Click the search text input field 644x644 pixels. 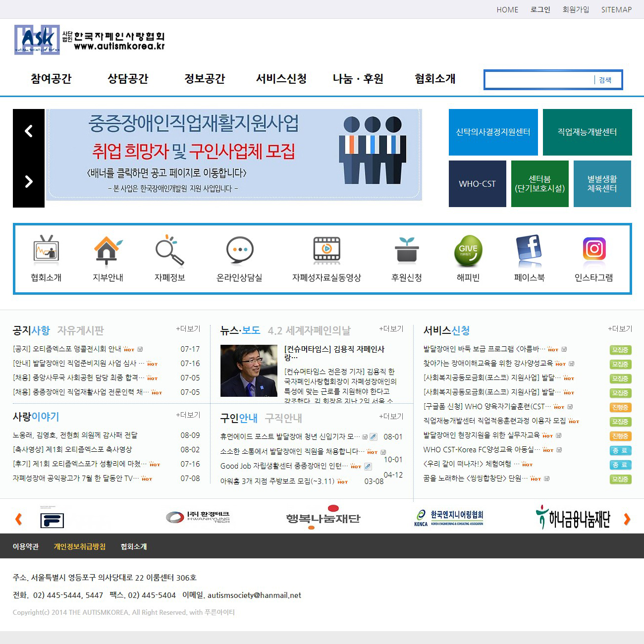click(x=539, y=80)
